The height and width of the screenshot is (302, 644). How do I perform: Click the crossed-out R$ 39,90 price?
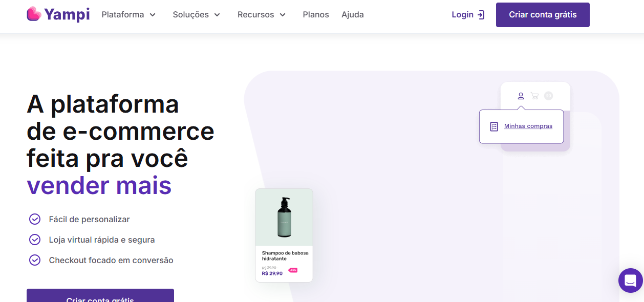pos(269,268)
